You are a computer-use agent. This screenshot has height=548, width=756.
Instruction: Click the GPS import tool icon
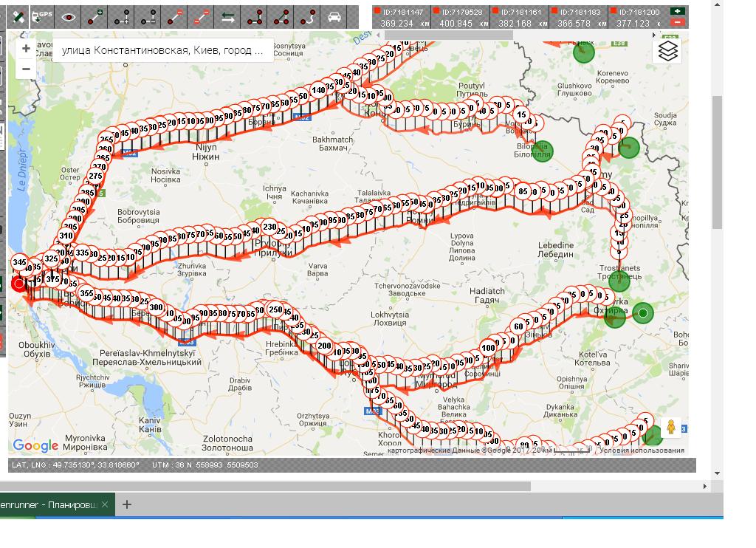pyautogui.click(x=44, y=16)
